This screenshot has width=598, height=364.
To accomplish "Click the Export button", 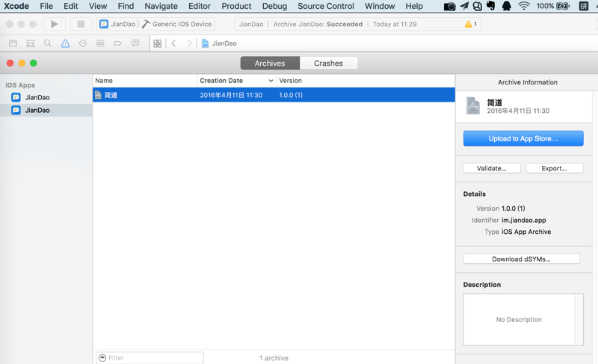I will (555, 168).
